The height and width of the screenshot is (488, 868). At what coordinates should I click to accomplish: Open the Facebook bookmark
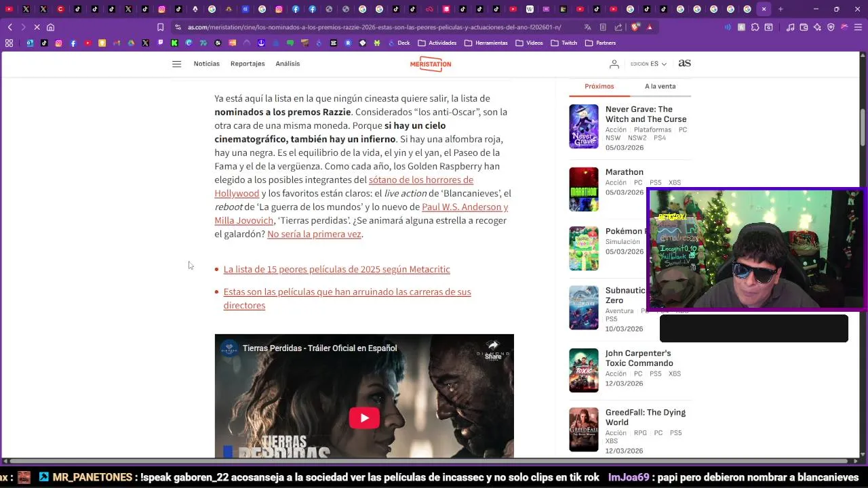coord(73,43)
